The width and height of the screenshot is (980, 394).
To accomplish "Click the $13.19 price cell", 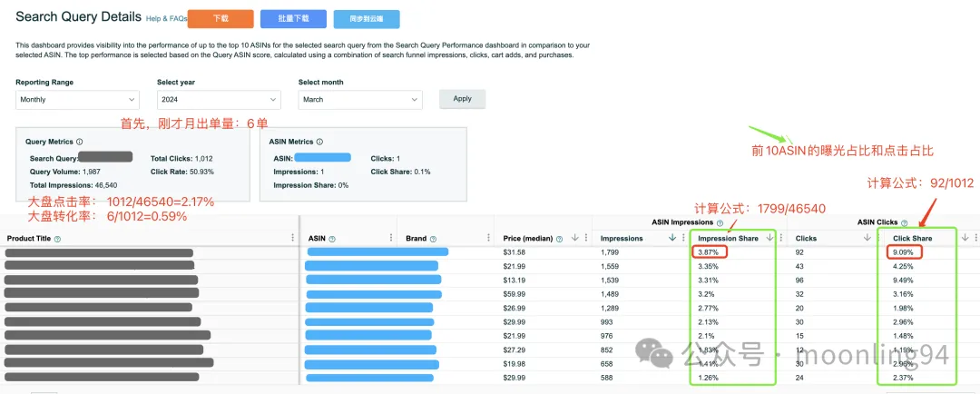I will pos(514,281).
